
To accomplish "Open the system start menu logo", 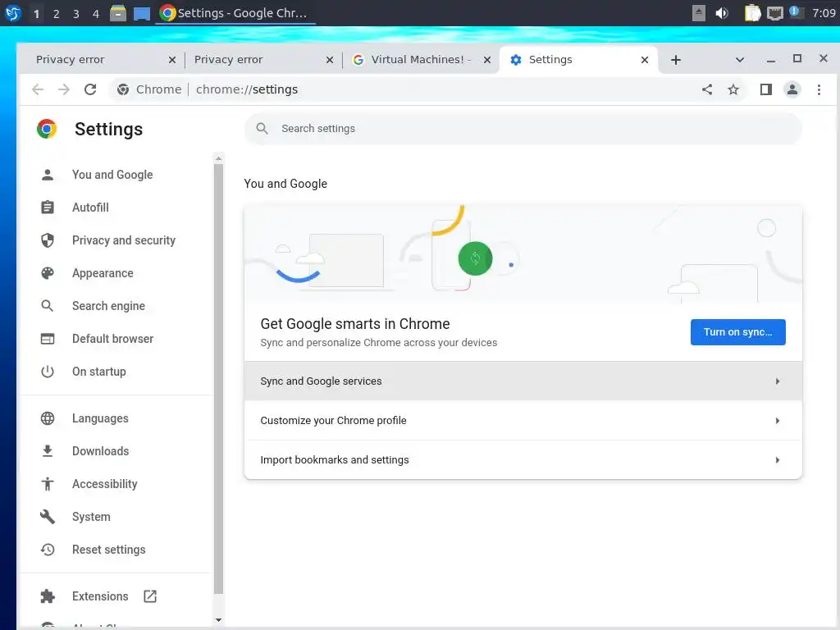I will click(x=12, y=13).
